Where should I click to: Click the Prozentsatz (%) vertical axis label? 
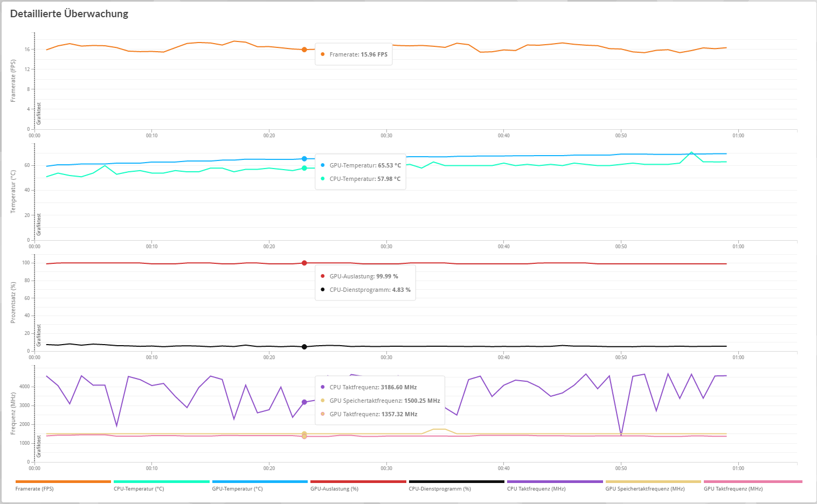click(13, 303)
